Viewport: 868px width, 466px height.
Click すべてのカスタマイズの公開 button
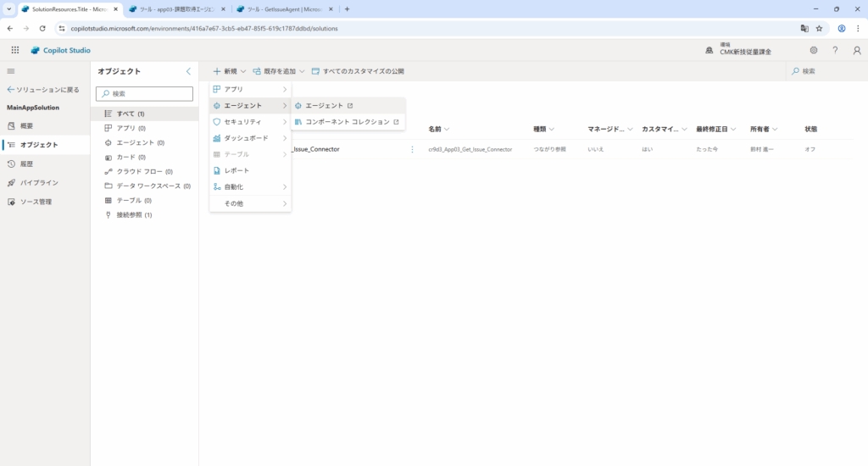point(358,71)
